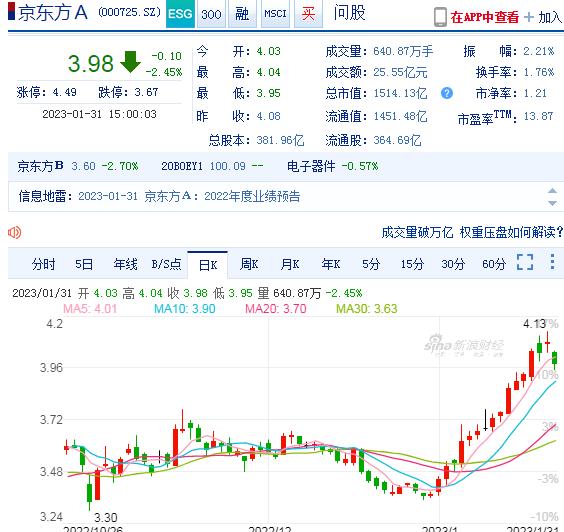
Task: Switch to the 5分 chart tab
Action: (x=371, y=264)
